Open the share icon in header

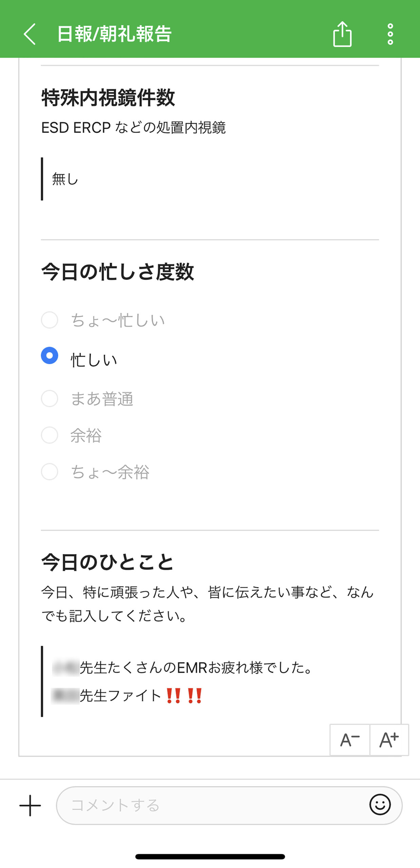click(x=342, y=34)
